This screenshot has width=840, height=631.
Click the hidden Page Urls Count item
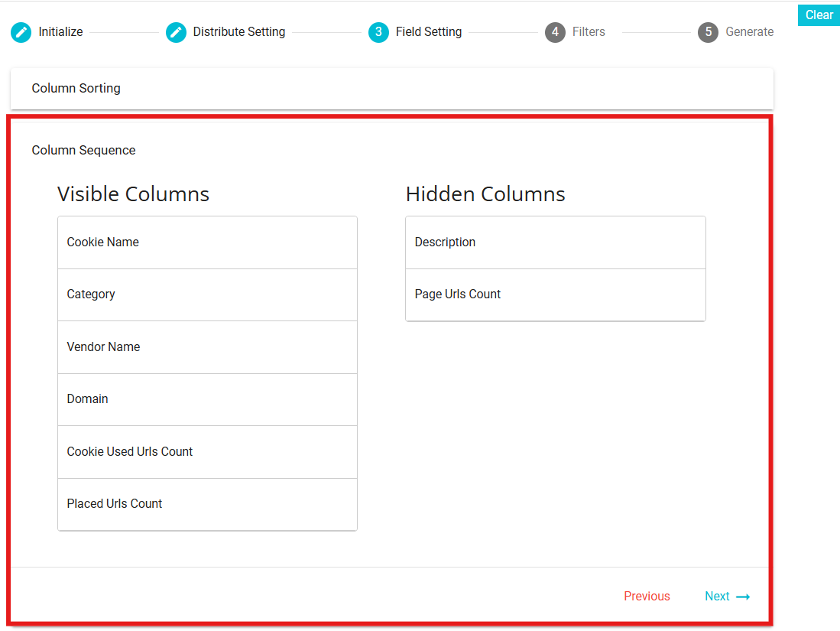coord(555,294)
